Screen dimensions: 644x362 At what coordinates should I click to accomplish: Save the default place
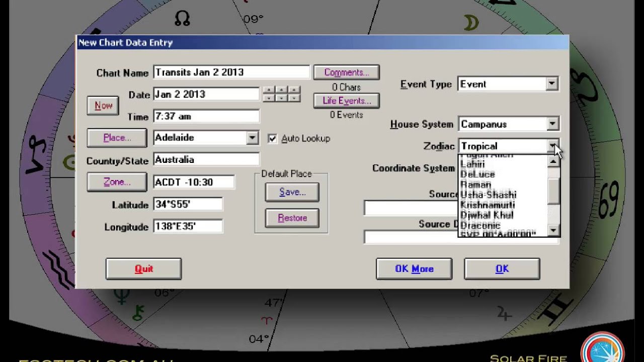click(292, 192)
